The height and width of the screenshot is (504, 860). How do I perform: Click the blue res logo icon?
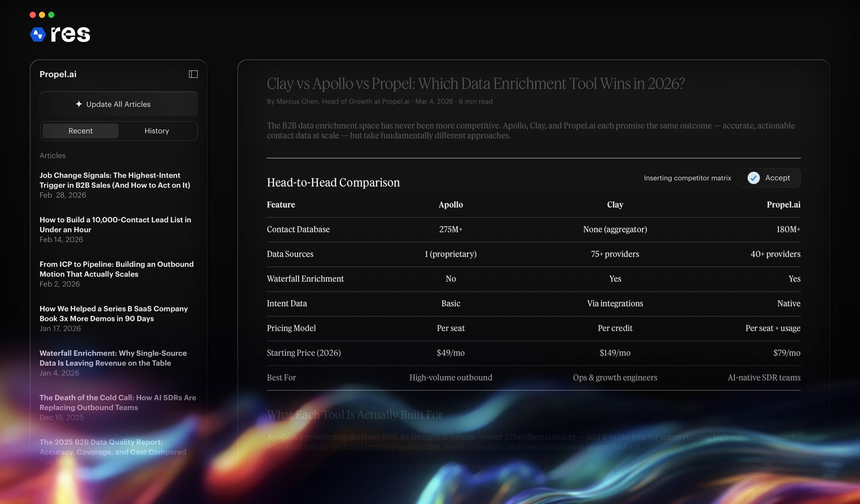pyautogui.click(x=38, y=35)
